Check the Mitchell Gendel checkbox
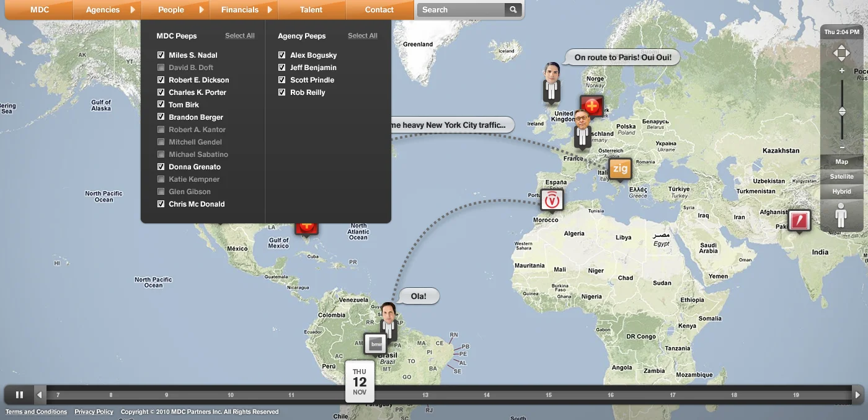 pos(161,142)
